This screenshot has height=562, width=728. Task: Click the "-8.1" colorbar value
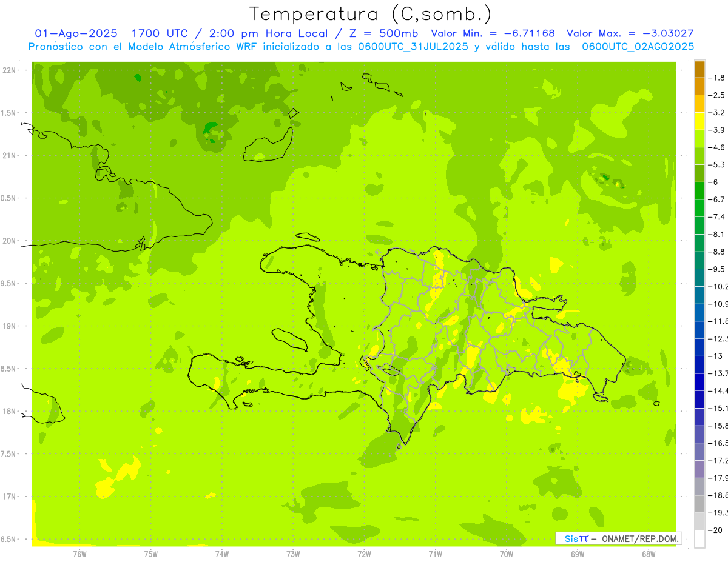718,234
